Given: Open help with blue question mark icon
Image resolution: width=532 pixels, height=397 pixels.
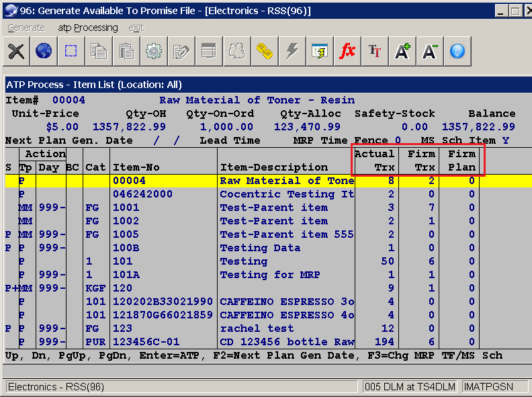Looking at the screenshot, I should point(457,52).
